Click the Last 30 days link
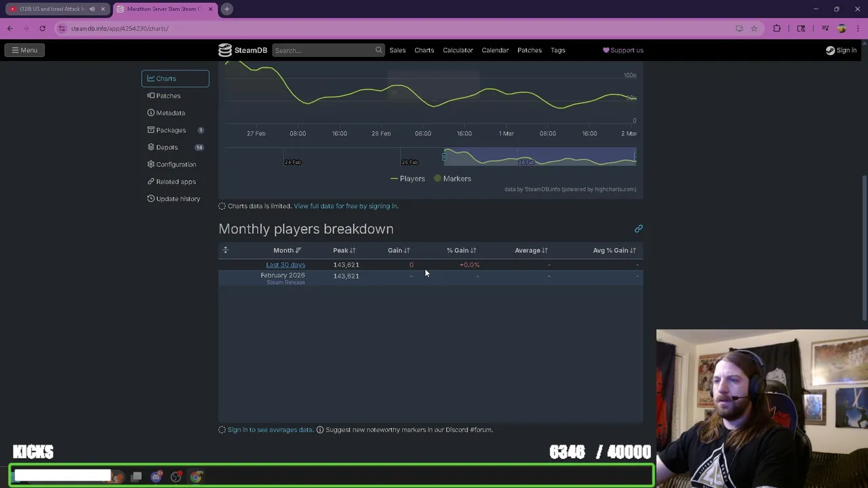The image size is (868, 488). point(285,265)
